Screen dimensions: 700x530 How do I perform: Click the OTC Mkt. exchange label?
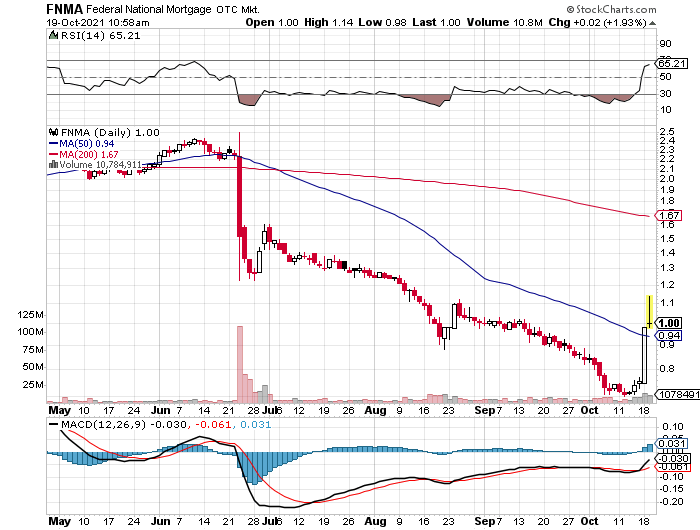238,9
